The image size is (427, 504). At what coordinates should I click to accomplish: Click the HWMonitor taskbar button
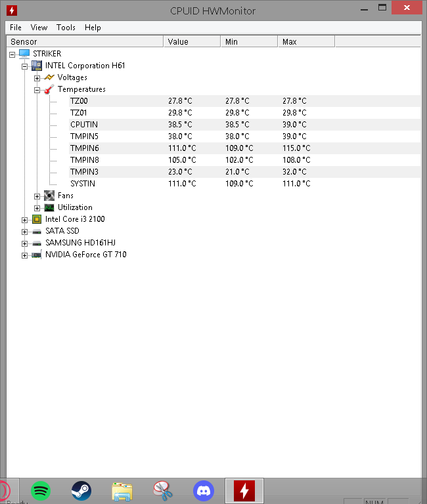244,491
